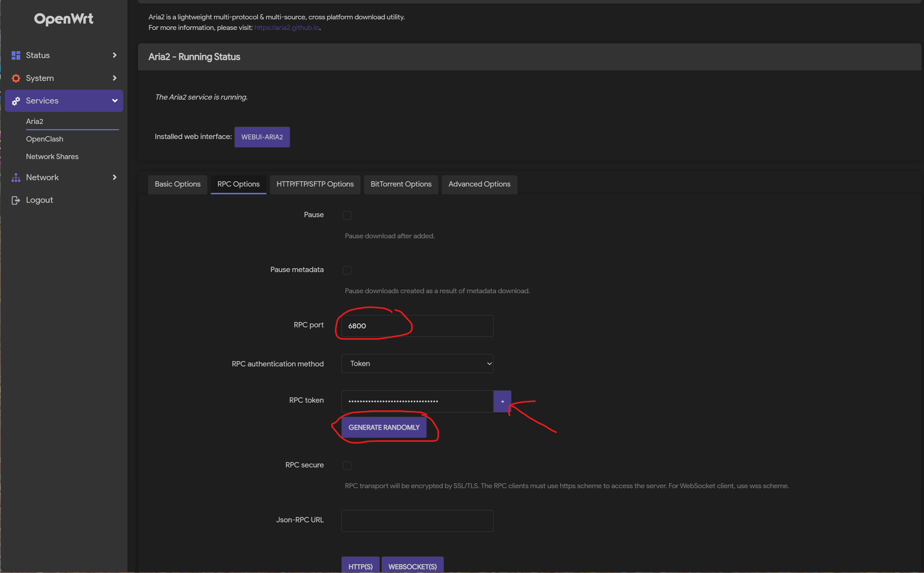The width and height of the screenshot is (924, 573).
Task: Tick the RPC secure checkbox
Action: tap(347, 465)
